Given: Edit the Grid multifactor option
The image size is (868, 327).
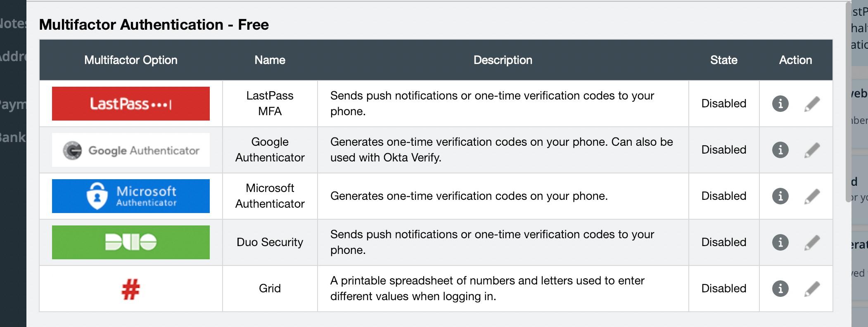Looking at the screenshot, I should pyautogui.click(x=812, y=289).
